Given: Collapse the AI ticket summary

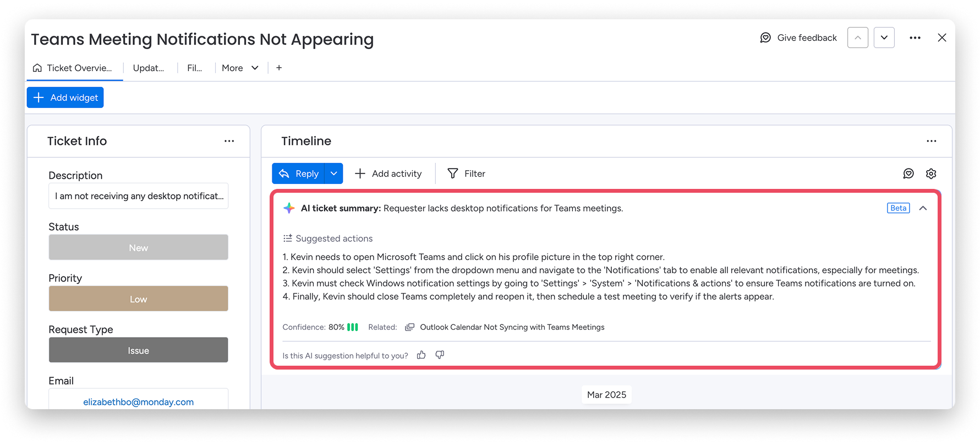Looking at the screenshot, I should (x=923, y=208).
